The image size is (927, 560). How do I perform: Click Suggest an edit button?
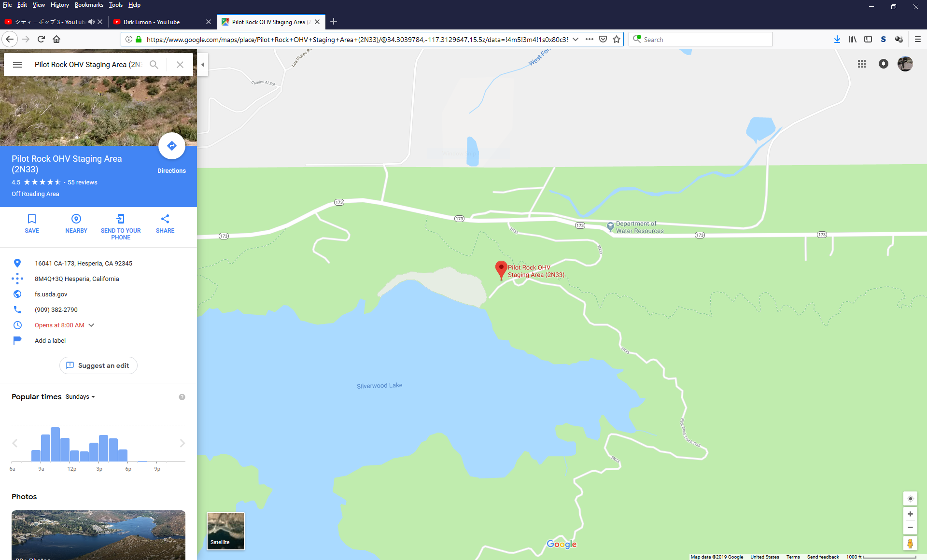pyautogui.click(x=98, y=365)
